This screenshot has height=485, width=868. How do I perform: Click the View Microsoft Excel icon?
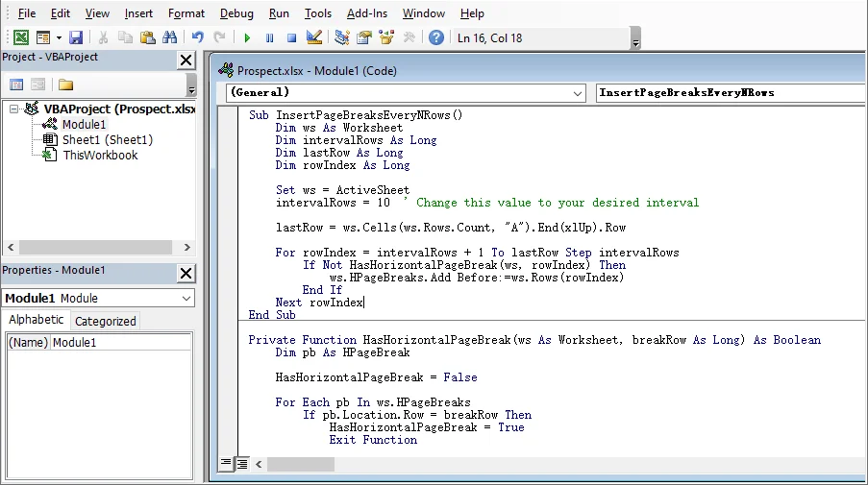(x=21, y=37)
